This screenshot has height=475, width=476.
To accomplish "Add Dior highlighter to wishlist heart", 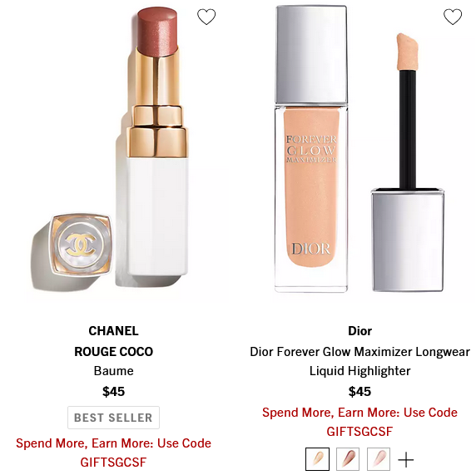I will pos(453,17).
